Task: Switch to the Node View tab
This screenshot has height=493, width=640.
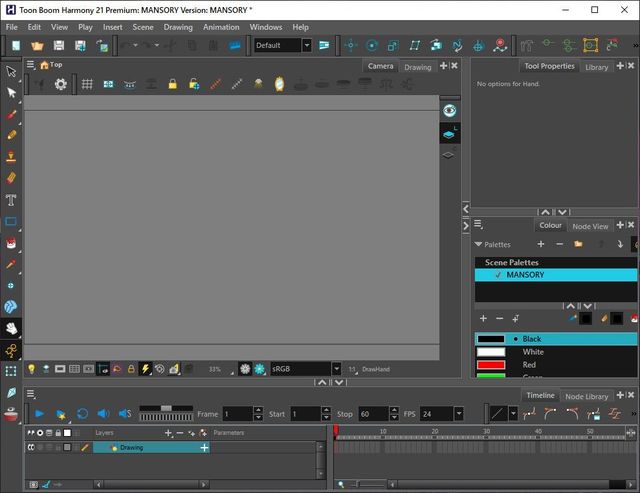Action: coord(590,226)
